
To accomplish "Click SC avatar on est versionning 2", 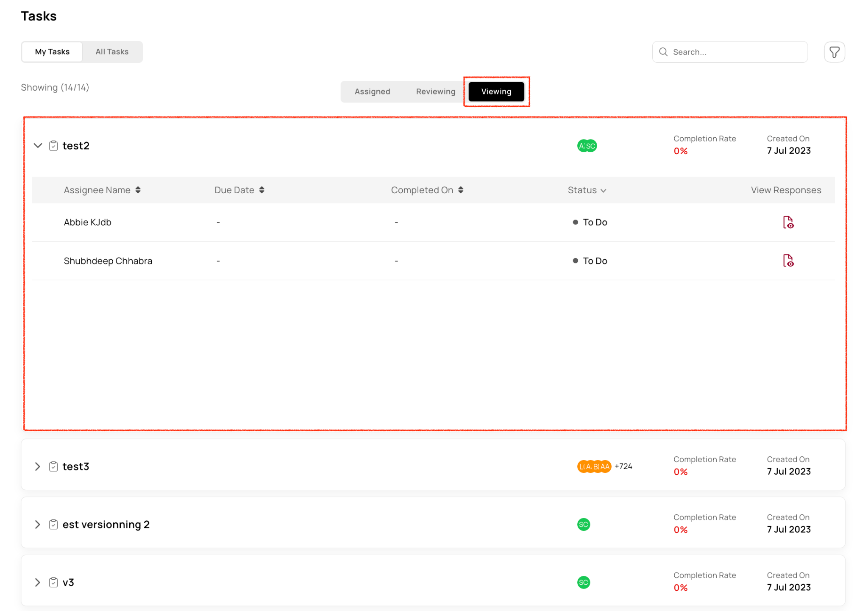I will click(583, 525).
